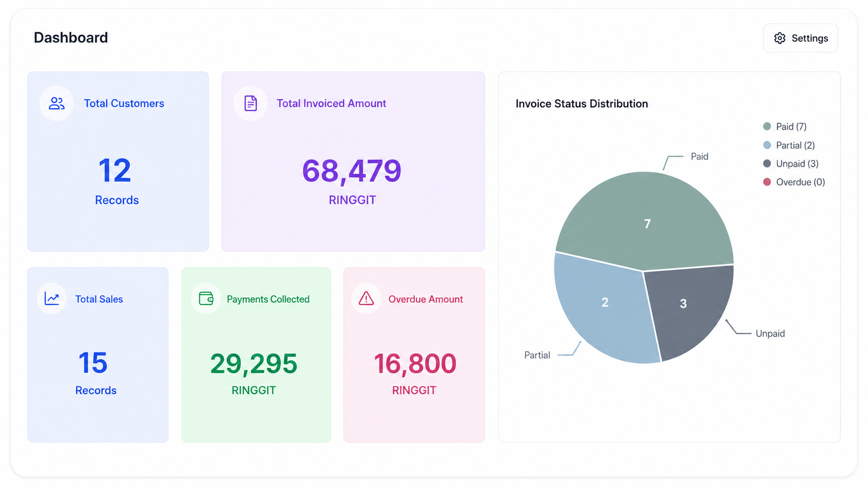Click the Total Invoiced Amount document icon
The height and width of the screenshot is (489, 868).
[x=251, y=103]
